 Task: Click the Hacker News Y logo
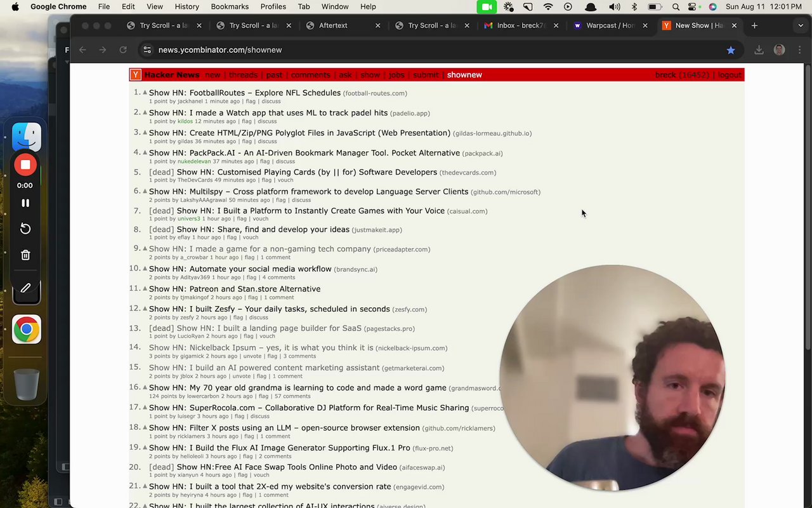pos(135,75)
